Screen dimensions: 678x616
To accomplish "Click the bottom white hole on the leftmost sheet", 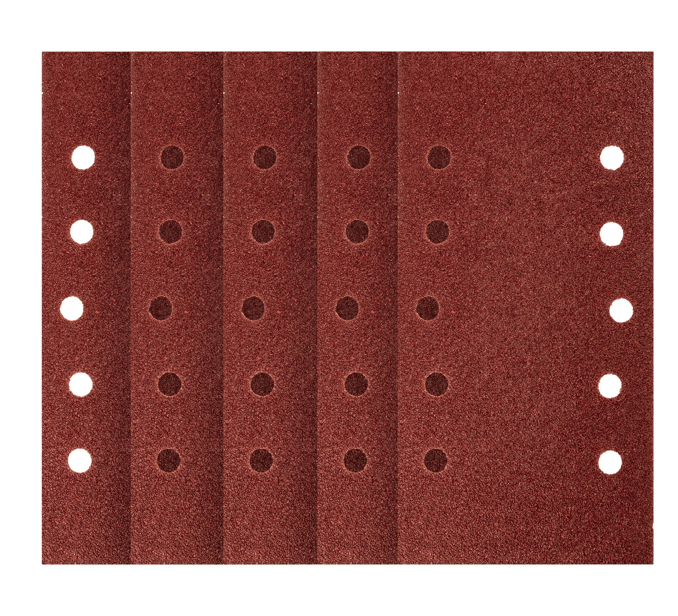I will [x=80, y=460].
